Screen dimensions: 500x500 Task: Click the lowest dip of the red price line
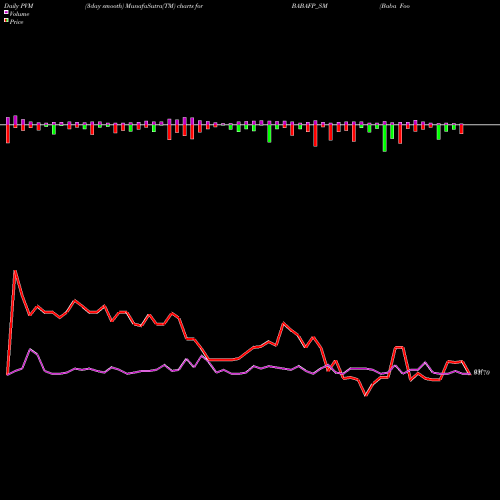tap(366, 395)
